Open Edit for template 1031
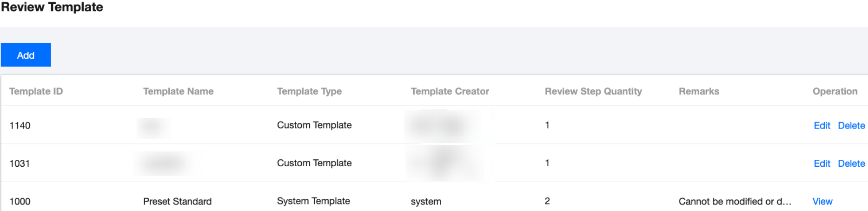Viewport: 868px width, 211px height. [822, 163]
